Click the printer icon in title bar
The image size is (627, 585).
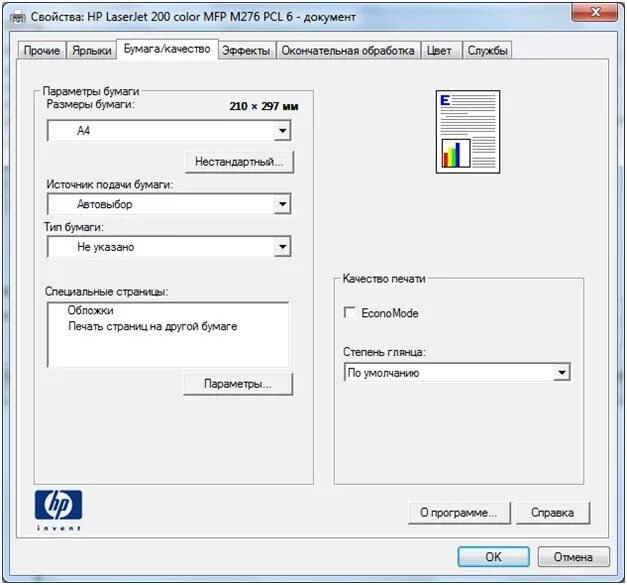point(18,18)
